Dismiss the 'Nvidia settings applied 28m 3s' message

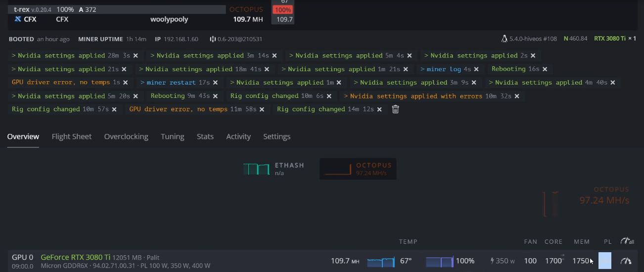(136, 56)
